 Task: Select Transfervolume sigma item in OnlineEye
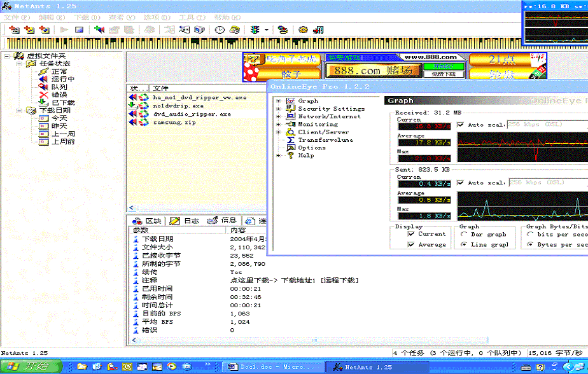(x=325, y=140)
